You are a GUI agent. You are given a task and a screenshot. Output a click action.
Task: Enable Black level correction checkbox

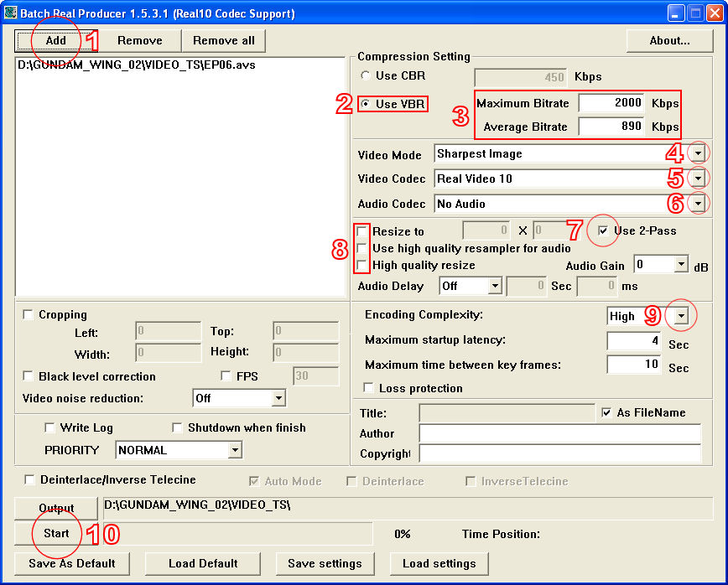29,375
